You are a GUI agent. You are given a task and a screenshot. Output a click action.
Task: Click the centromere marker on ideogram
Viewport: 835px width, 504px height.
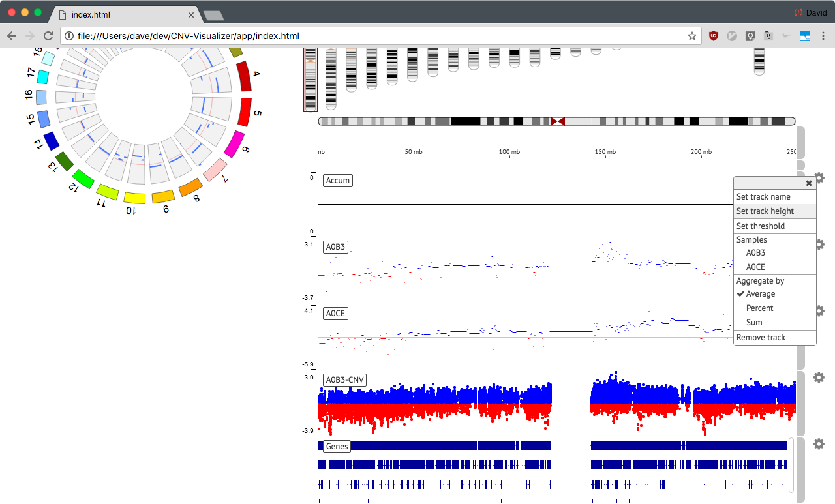pyautogui.click(x=557, y=121)
